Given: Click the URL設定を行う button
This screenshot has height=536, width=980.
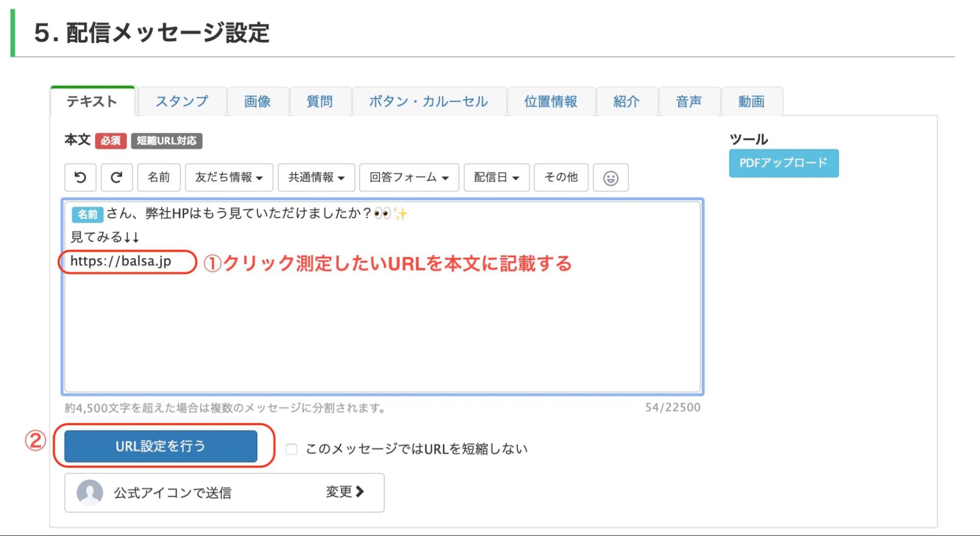Looking at the screenshot, I should [x=161, y=447].
